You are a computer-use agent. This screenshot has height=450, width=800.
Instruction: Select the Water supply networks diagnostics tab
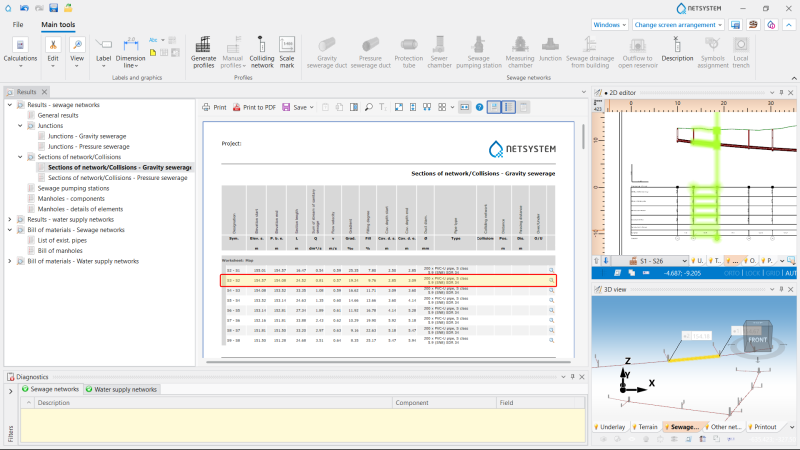(x=121, y=389)
